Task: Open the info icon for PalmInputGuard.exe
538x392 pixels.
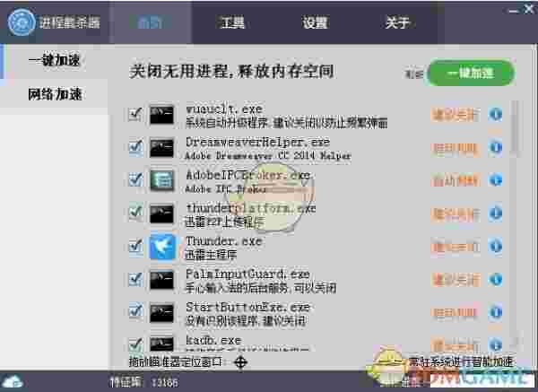Action: 496,279
